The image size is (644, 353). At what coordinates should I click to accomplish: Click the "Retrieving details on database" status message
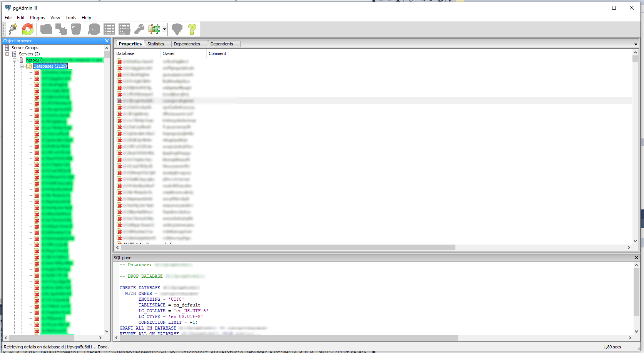(x=56, y=347)
